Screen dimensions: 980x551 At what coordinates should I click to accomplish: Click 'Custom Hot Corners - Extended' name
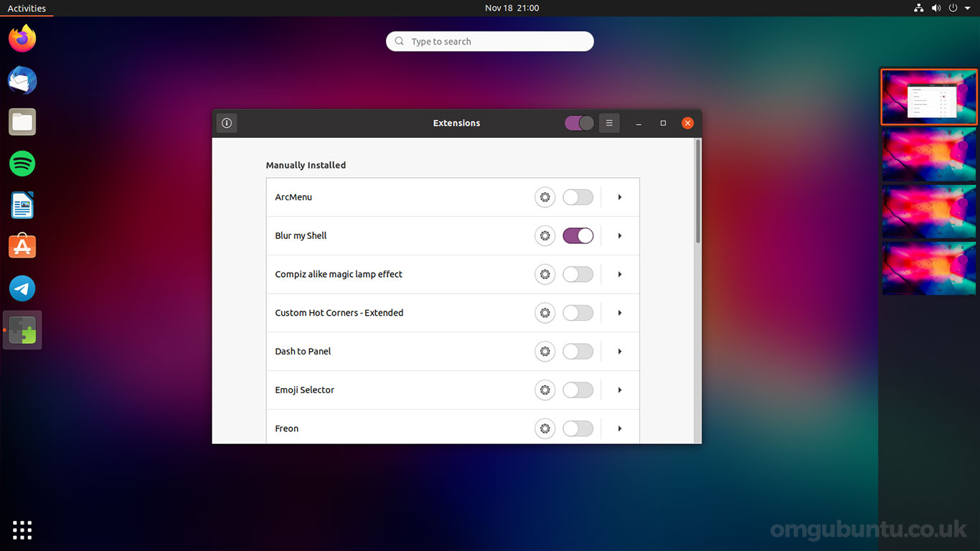pyautogui.click(x=339, y=313)
